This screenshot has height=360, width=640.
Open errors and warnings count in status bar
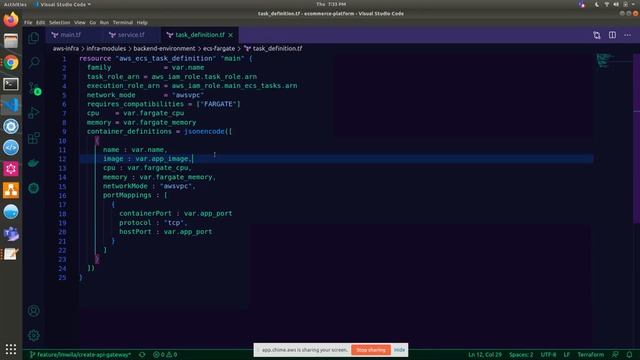pyautogui.click(x=165, y=355)
